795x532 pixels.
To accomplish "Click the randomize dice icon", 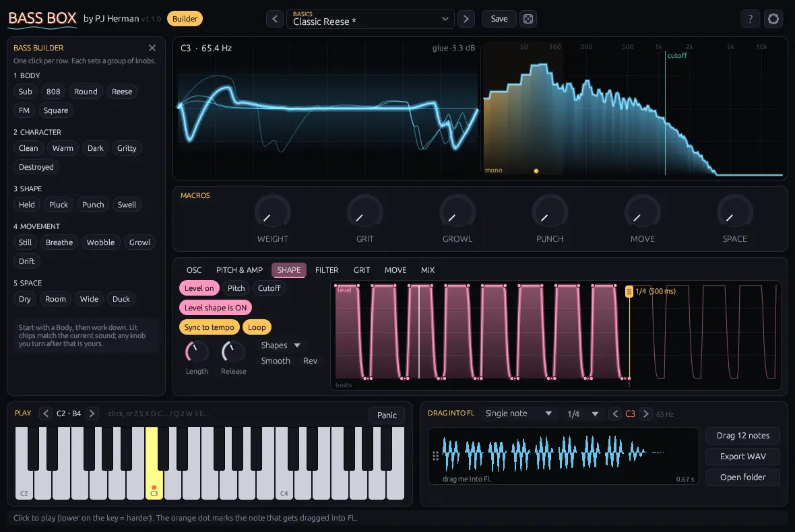I will pyautogui.click(x=528, y=20).
